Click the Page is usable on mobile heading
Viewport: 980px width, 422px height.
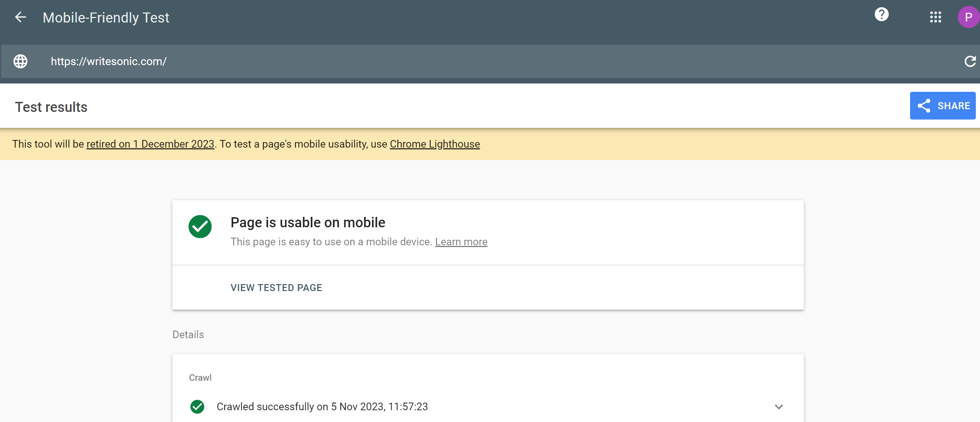(x=308, y=222)
